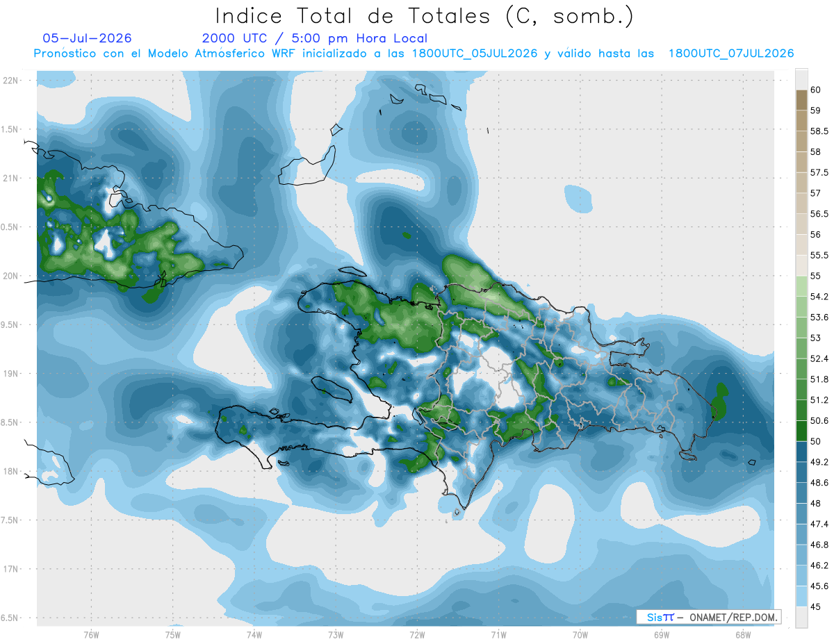
Task: Click the '72W' longitude label
Action: (x=417, y=634)
